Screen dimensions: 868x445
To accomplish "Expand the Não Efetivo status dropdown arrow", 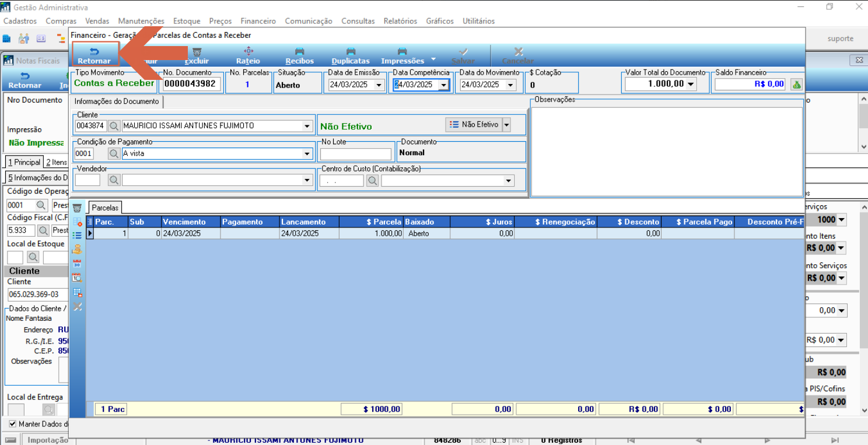I will pos(506,124).
